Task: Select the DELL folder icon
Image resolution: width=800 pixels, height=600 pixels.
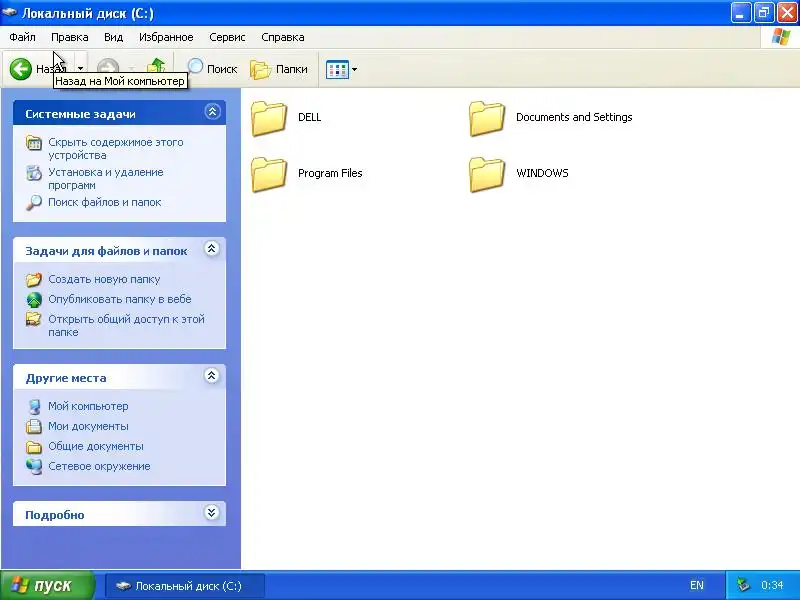Action: tap(269, 118)
